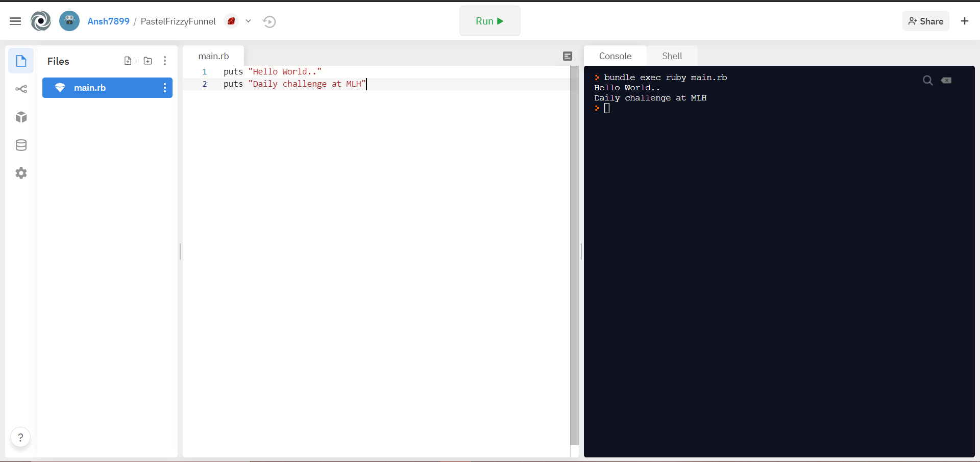Viewport: 980px width, 462px height.
Task: Open the Database sidebar icon
Action: pos(21,145)
